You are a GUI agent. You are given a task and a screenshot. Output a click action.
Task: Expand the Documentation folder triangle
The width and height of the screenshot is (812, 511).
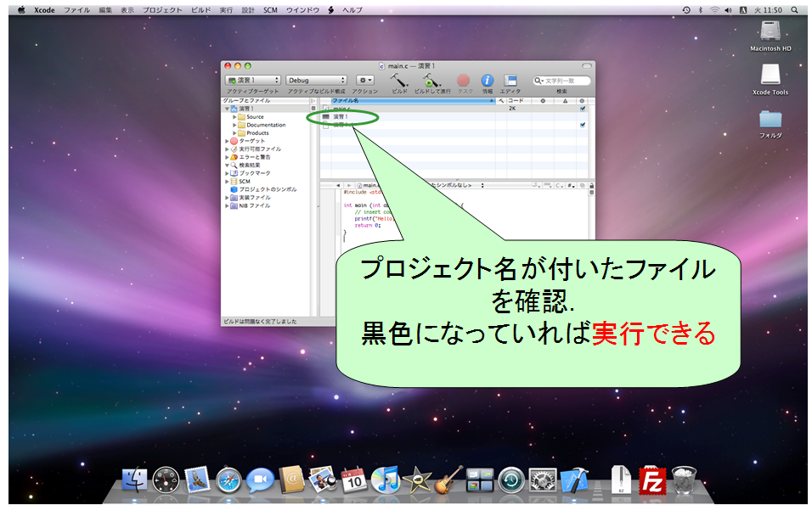click(x=234, y=125)
